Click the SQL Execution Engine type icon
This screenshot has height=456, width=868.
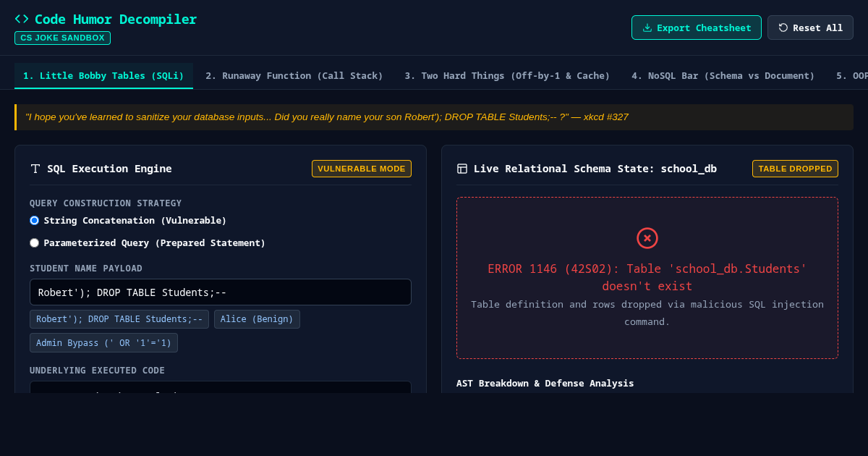coord(35,169)
